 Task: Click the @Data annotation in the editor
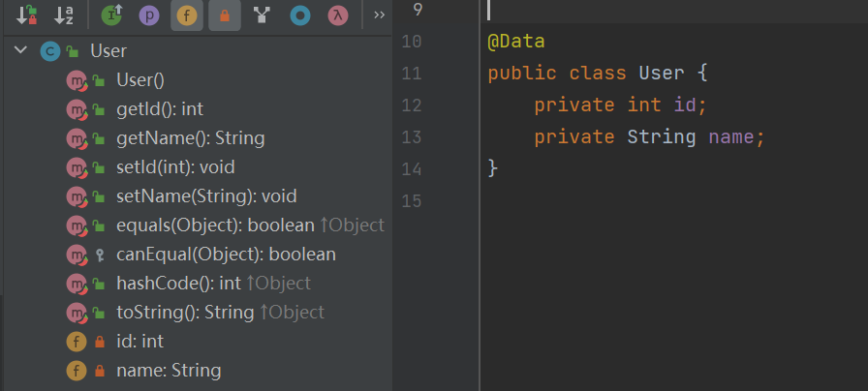coord(516,43)
